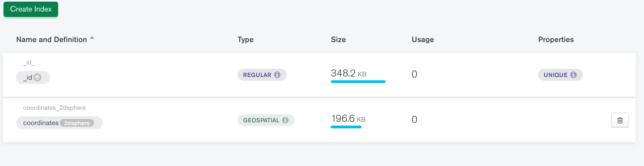
Task: Open info icon on UNIQUE property badge
Action: click(x=573, y=75)
